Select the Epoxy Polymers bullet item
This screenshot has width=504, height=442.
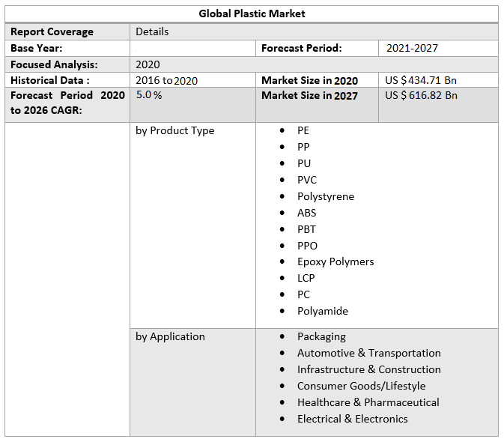click(335, 261)
